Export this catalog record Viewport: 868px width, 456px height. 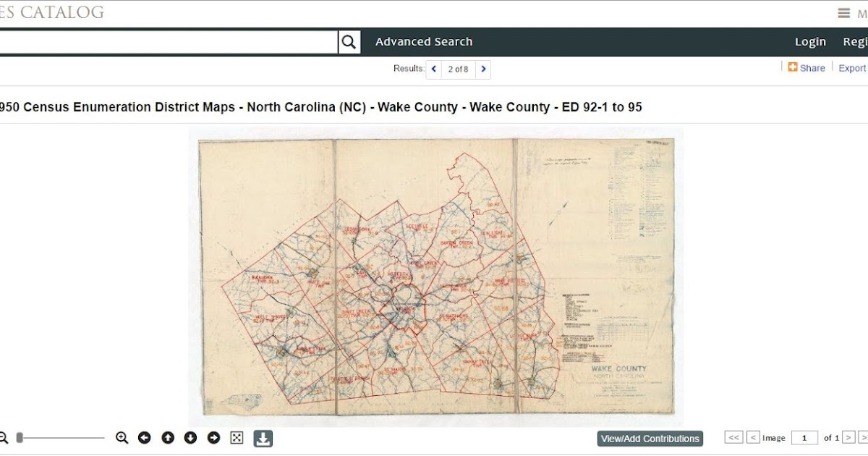tap(853, 67)
